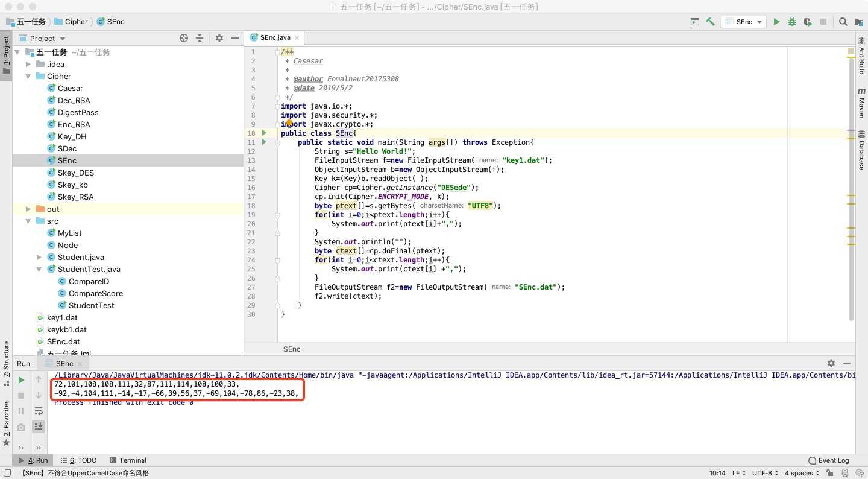868x479 pixels.
Task: Click tool window quick-access icon in status bar corner
Action: coord(7,474)
